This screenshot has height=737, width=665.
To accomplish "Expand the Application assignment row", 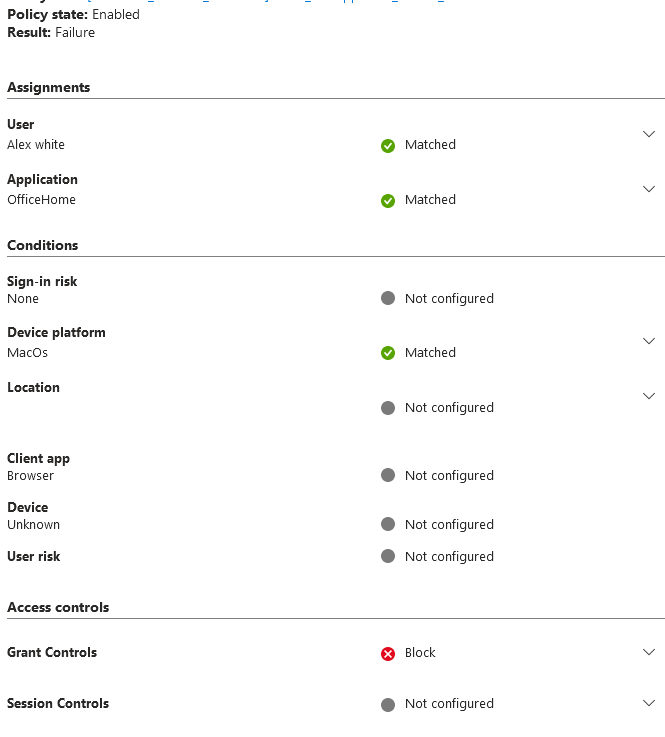I will click(649, 189).
